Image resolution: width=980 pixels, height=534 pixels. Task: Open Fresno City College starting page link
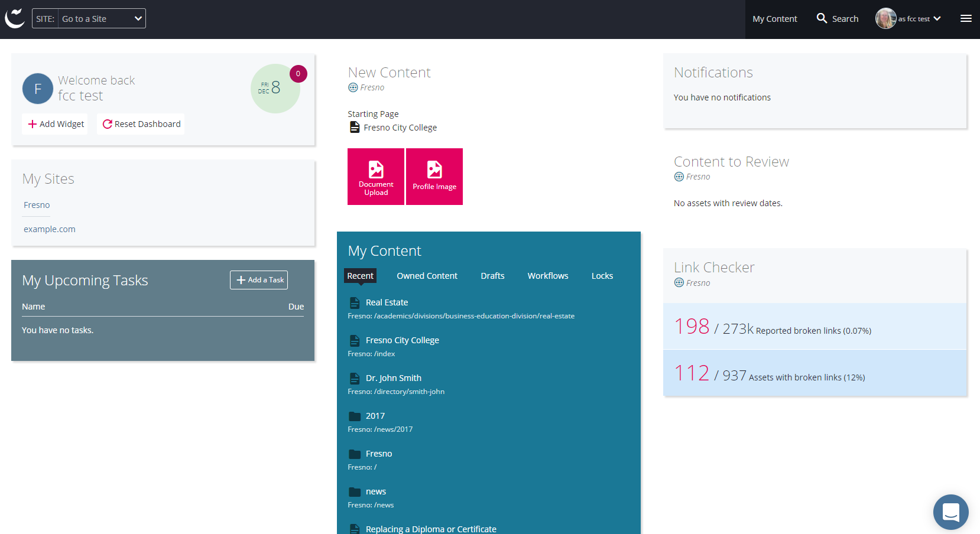click(400, 128)
